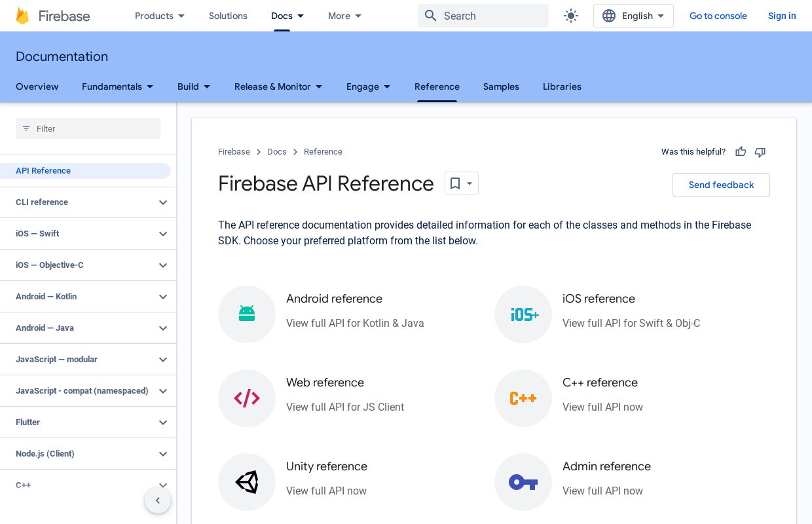Image resolution: width=812 pixels, height=524 pixels.
Task: Open the Unity reference link
Action: [x=327, y=466]
